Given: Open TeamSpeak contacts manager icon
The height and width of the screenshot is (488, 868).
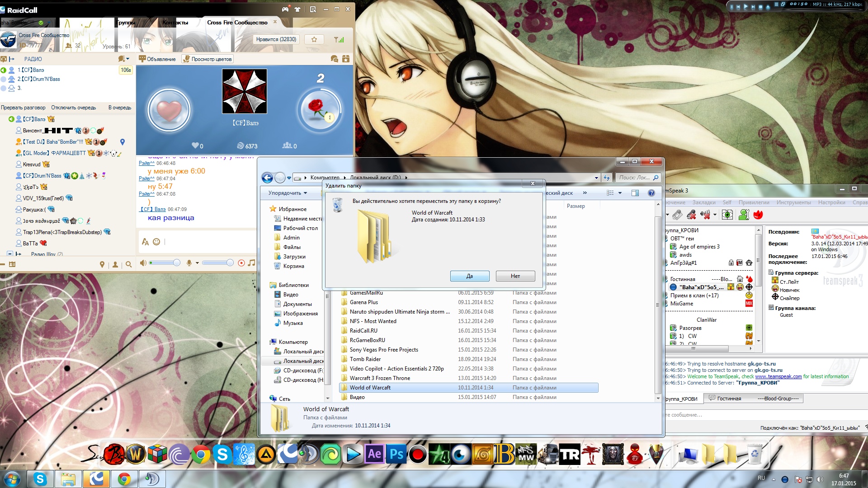Looking at the screenshot, I should (x=744, y=215).
